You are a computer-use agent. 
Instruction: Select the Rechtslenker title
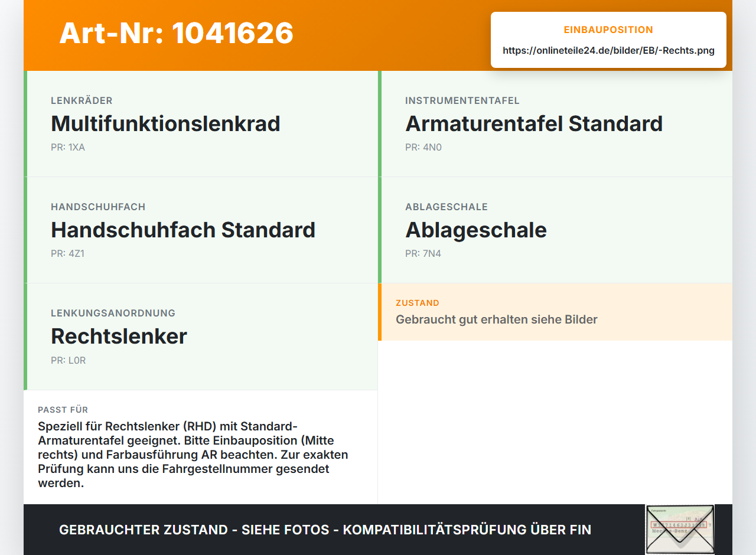119,337
